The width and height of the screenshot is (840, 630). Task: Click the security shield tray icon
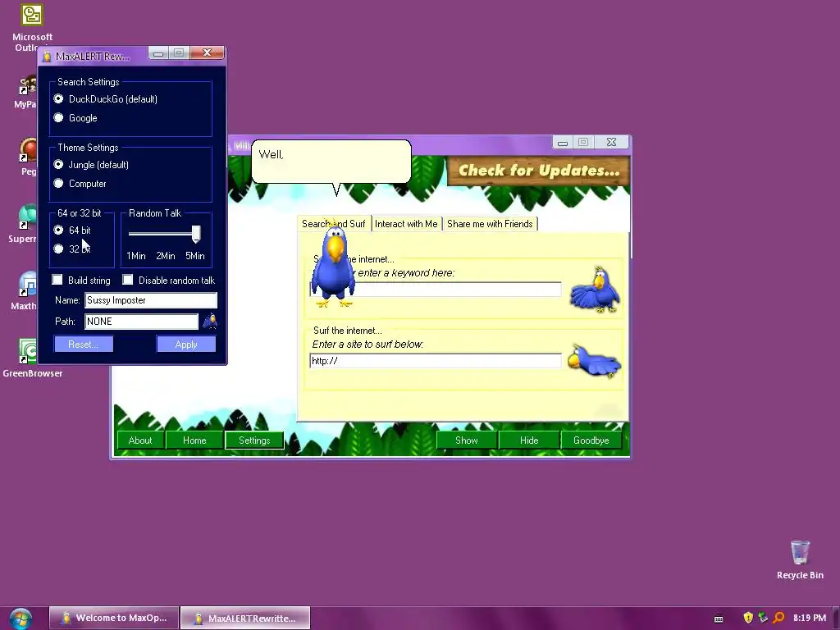[748, 618]
